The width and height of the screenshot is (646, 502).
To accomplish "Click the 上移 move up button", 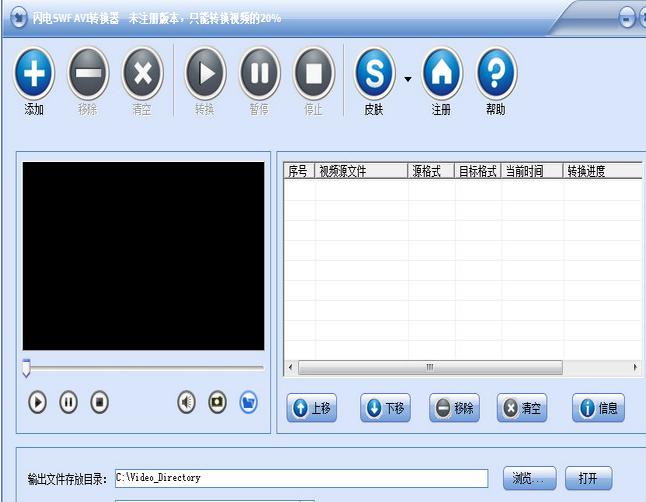I will 312,408.
